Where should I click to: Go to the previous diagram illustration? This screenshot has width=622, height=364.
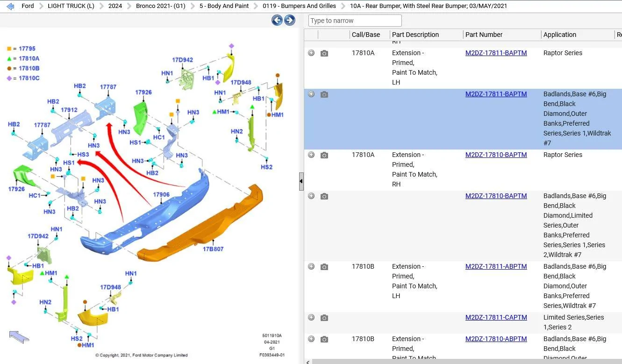pyautogui.click(x=277, y=20)
